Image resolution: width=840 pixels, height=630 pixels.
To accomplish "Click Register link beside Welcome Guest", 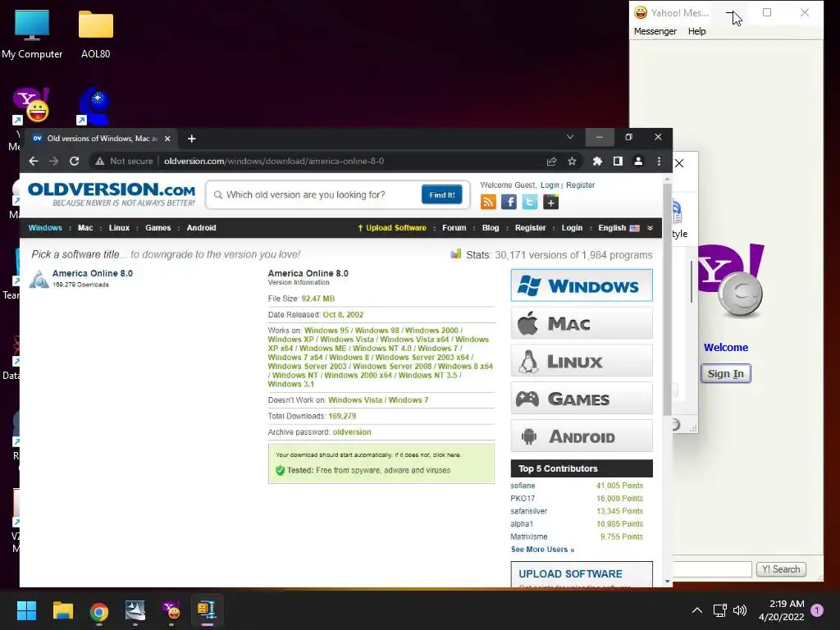I will (580, 185).
